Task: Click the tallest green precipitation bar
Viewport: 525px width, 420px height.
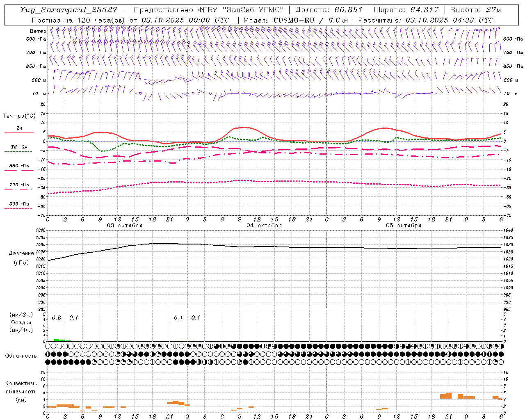Action: tap(56, 340)
